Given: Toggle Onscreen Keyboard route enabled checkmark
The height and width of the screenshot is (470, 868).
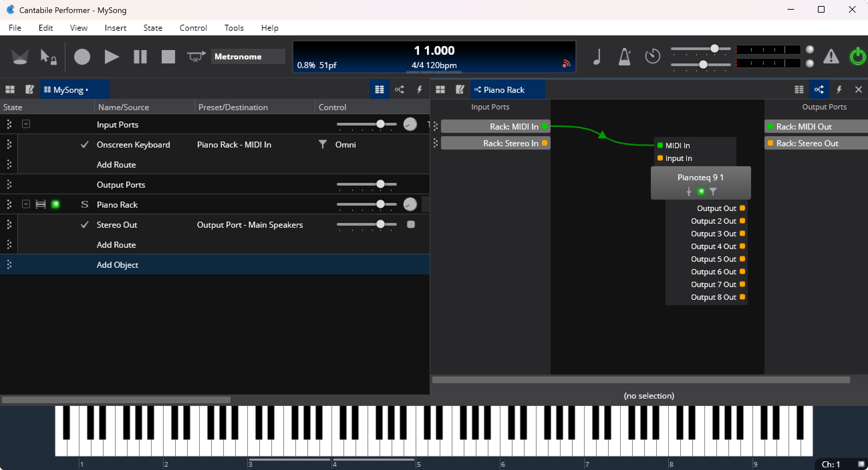Looking at the screenshot, I should (85, 145).
